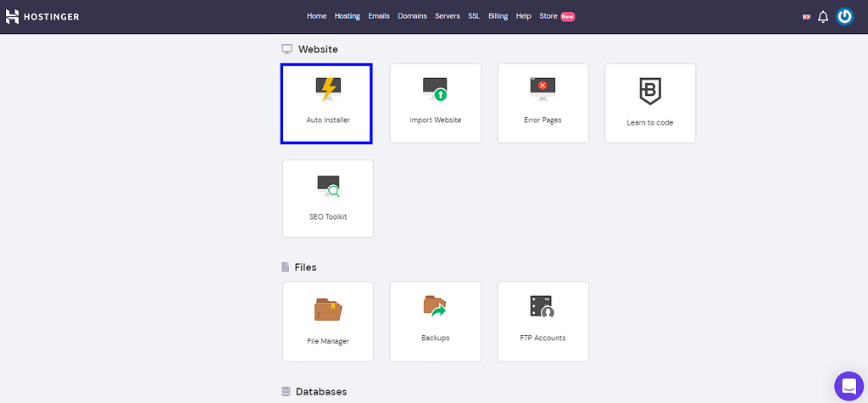Viewport: 868px width, 403px height.
Task: Open the Servers menu item
Action: click(x=448, y=16)
